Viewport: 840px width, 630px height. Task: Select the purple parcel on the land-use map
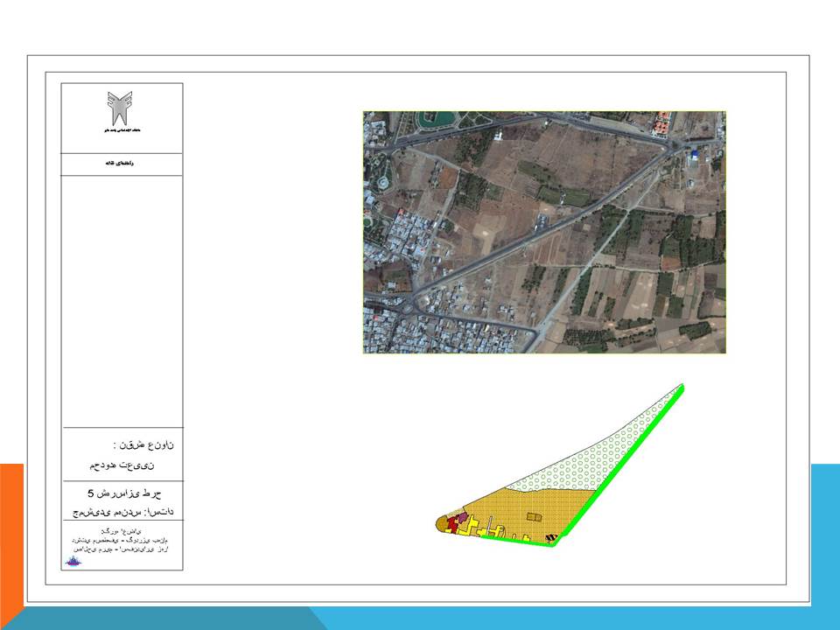pyautogui.click(x=463, y=518)
